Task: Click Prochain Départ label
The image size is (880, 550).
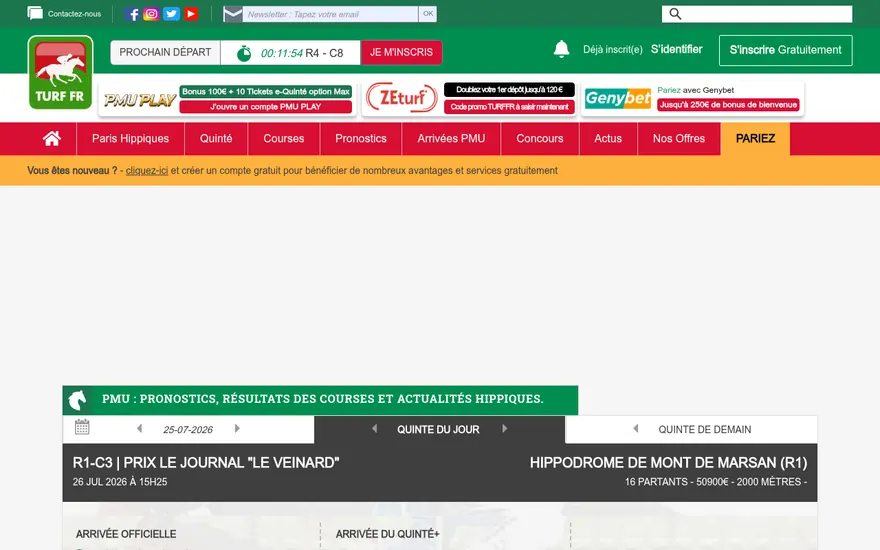Action: click(165, 53)
